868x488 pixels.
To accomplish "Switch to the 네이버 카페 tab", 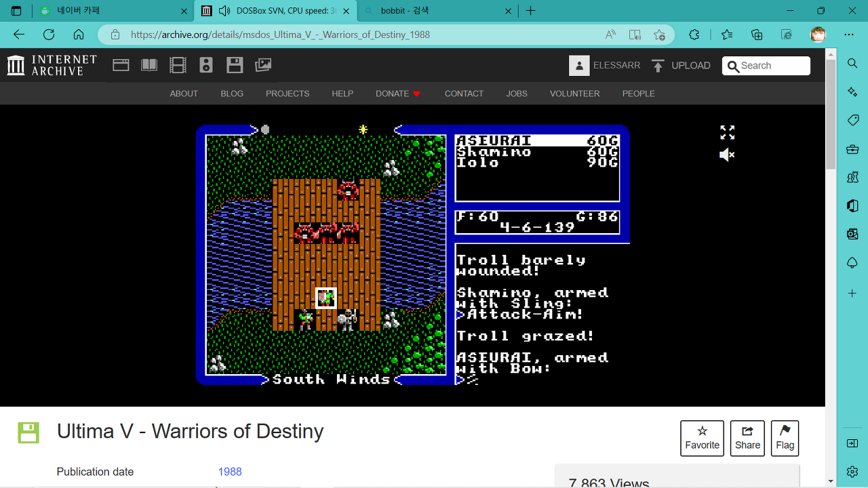I will [112, 11].
